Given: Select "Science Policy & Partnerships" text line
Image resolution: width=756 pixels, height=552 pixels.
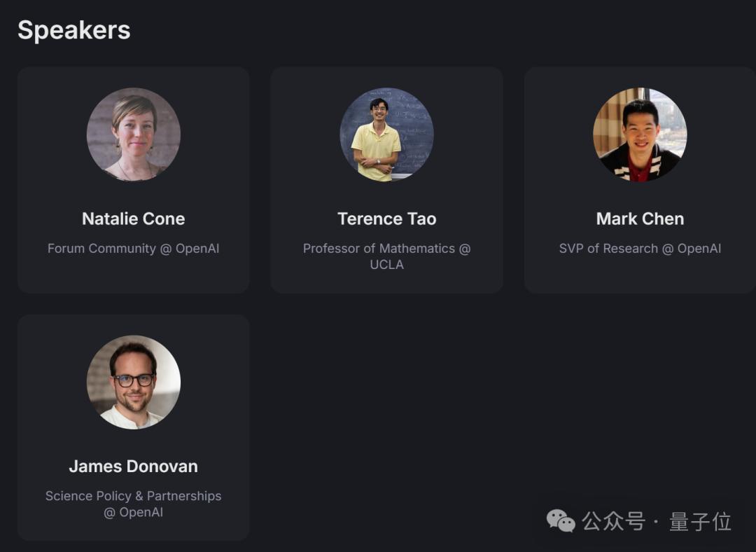Looking at the screenshot, I should click(133, 496).
